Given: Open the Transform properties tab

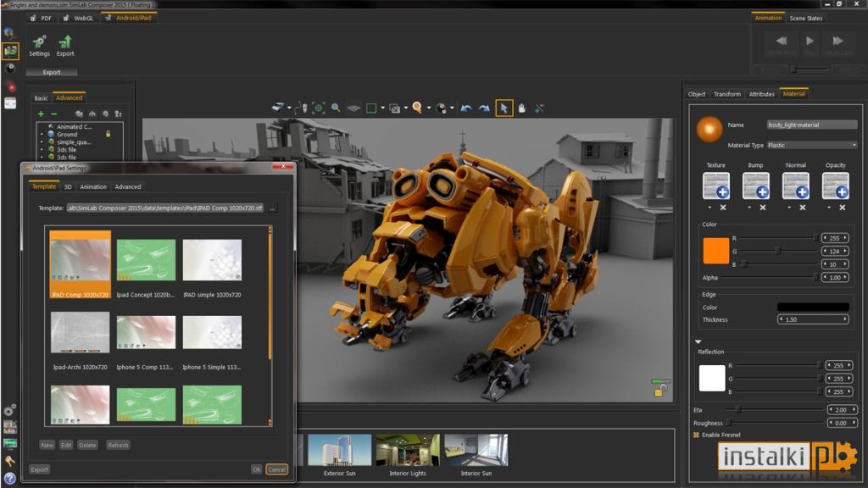Looking at the screenshot, I should [726, 94].
